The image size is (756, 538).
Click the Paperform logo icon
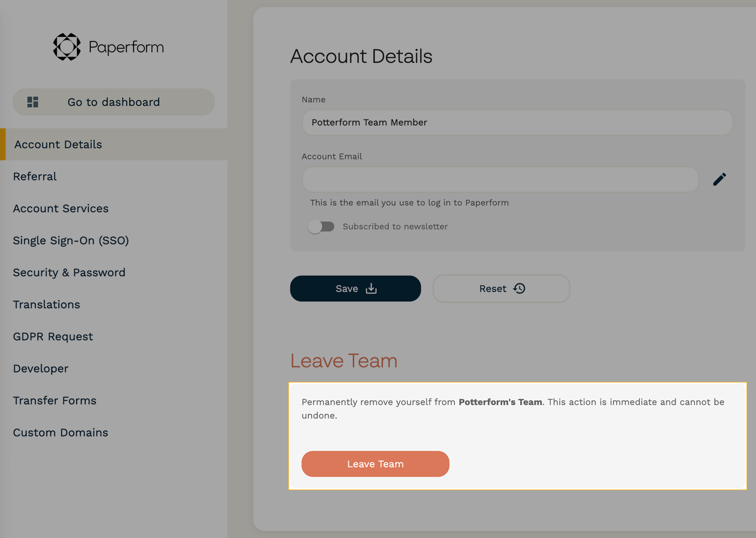(x=67, y=47)
